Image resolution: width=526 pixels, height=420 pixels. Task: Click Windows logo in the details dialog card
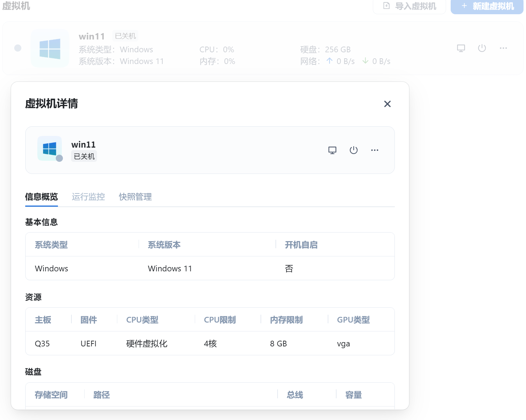[50, 148]
